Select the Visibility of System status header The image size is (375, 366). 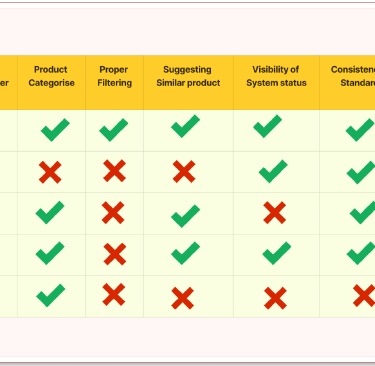pyautogui.click(x=276, y=76)
